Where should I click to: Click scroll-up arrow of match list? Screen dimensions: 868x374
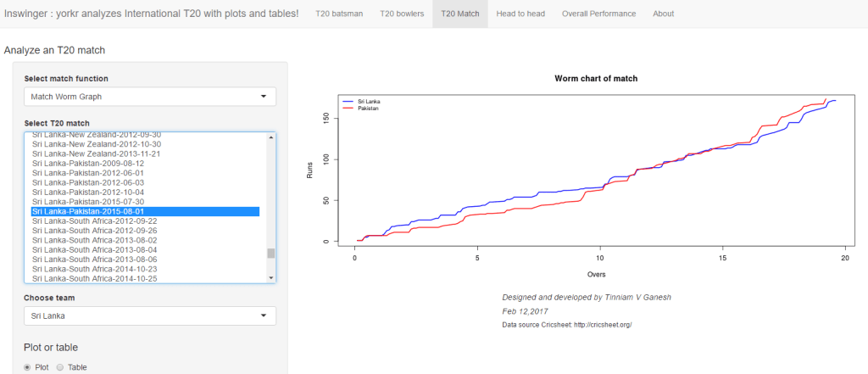(x=271, y=137)
